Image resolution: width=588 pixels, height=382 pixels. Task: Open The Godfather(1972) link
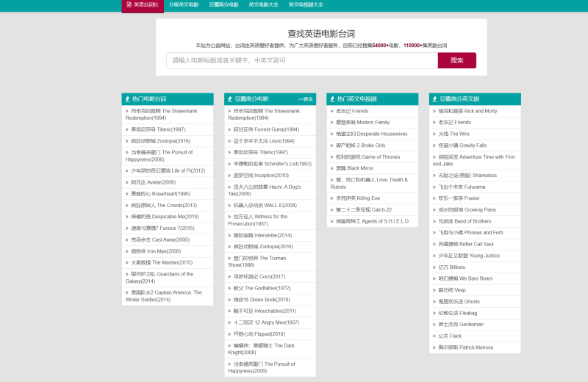[x=262, y=289]
